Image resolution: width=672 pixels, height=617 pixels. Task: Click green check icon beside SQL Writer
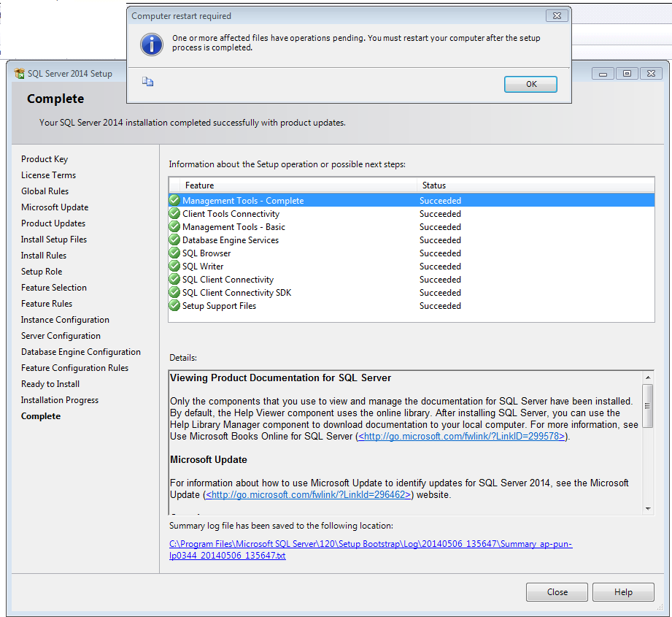pos(174,266)
